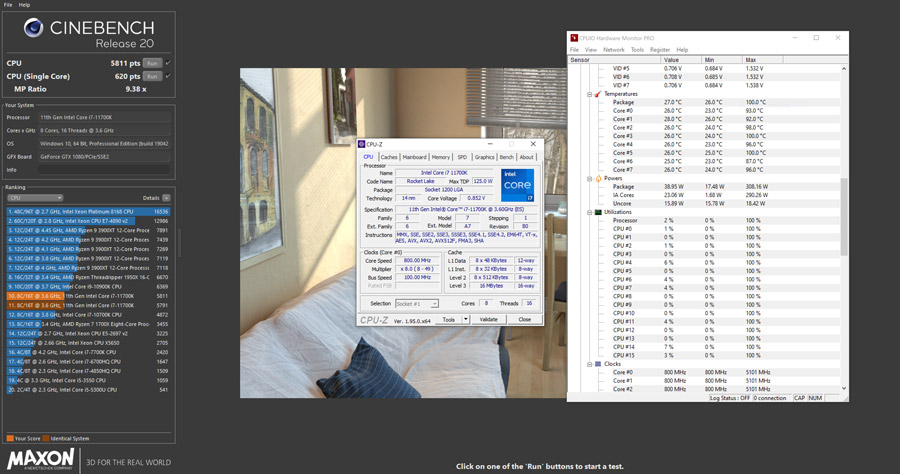The height and width of the screenshot is (474, 900).
Task: Select ranking row 2 Xeon E7-4890 v2
Action: 88,221
